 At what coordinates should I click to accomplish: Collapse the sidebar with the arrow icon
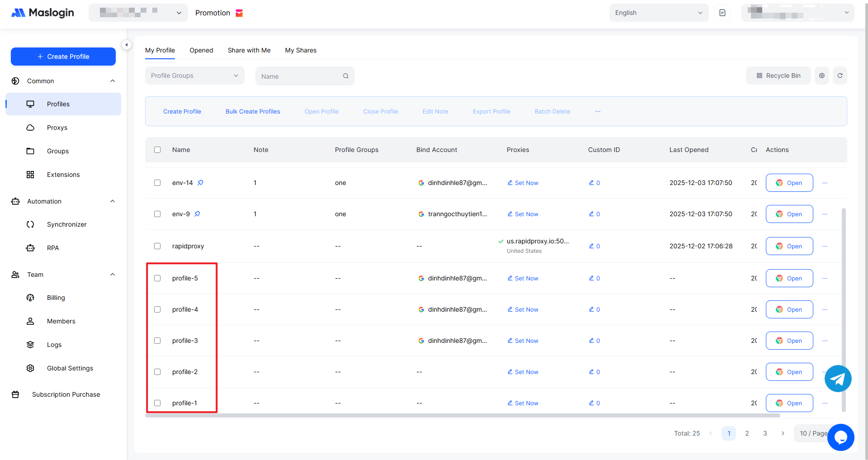[x=127, y=45]
